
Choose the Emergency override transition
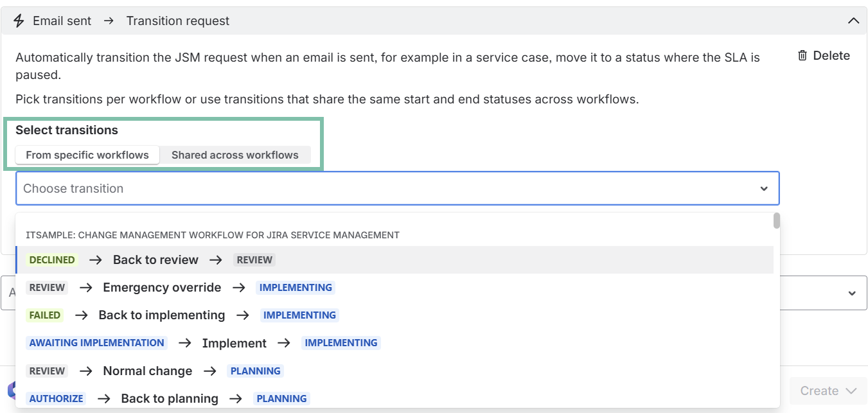162,288
